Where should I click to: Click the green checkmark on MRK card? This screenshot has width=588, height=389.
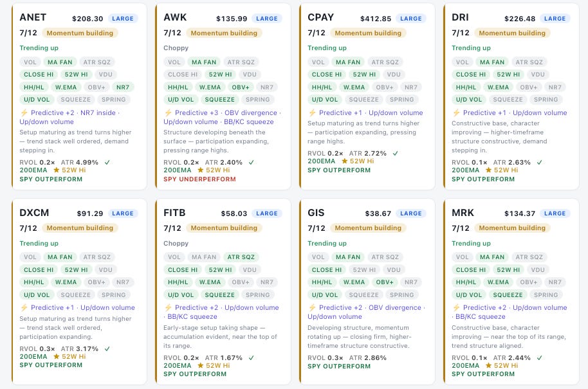pyautogui.click(x=539, y=358)
